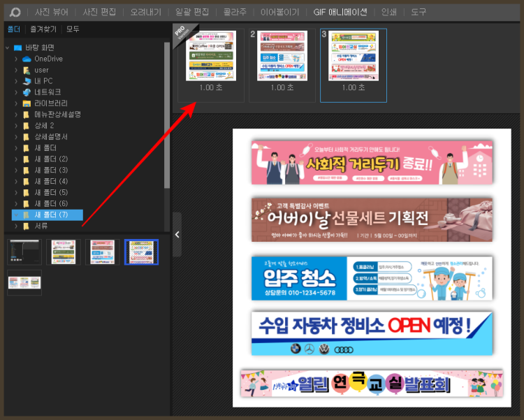Click the 1.00 초 duration of frame 2

point(282,87)
